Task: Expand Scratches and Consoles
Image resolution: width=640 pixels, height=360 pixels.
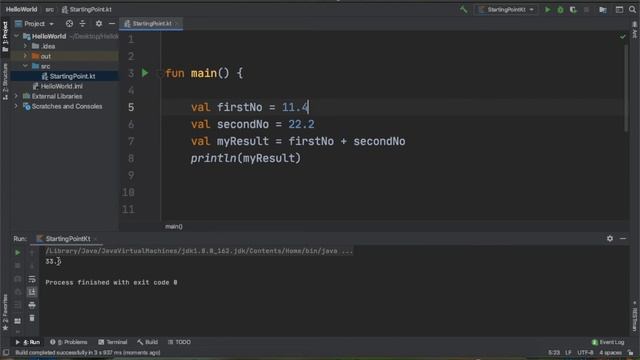Action: pyautogui.click(x=16, y=106)
